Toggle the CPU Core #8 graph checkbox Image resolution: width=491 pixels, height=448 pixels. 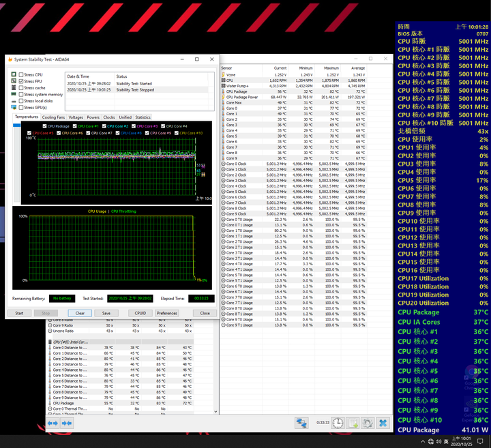[117, 133]
